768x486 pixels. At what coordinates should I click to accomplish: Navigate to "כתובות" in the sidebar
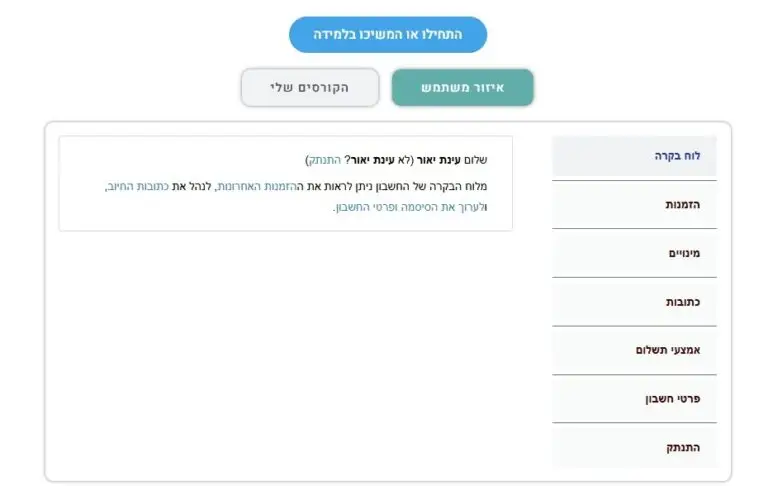coord(633,302)
